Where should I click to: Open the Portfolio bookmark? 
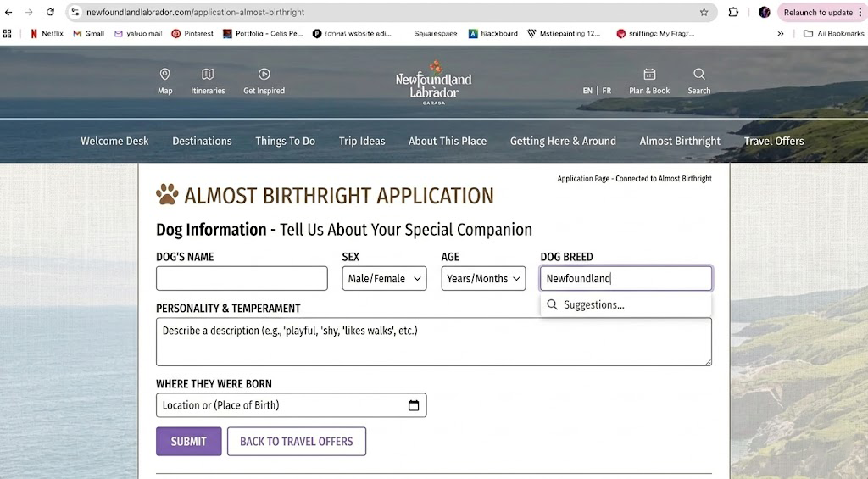[263, 34]
